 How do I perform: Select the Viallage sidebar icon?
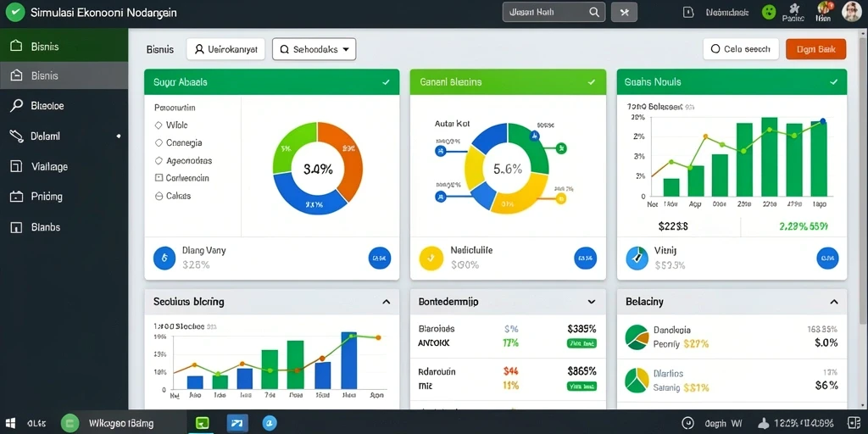tap(17, 166)
